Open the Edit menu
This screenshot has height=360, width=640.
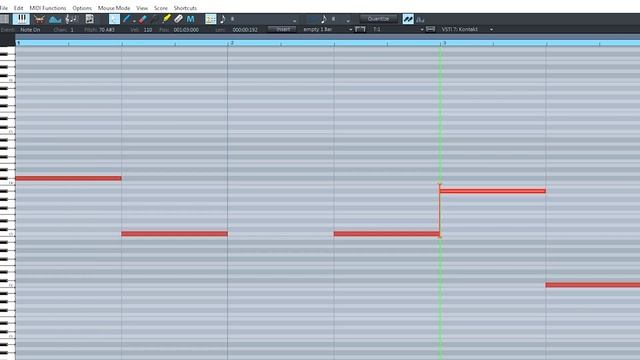coord(19,8)
